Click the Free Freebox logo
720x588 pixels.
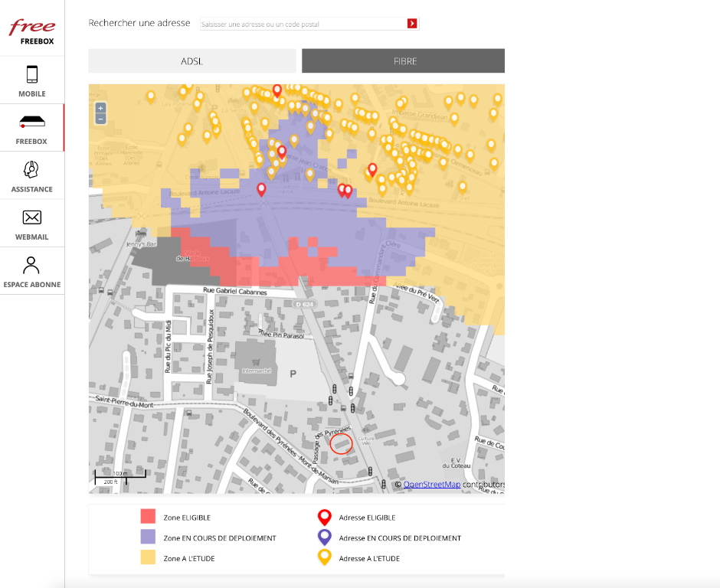32,31
